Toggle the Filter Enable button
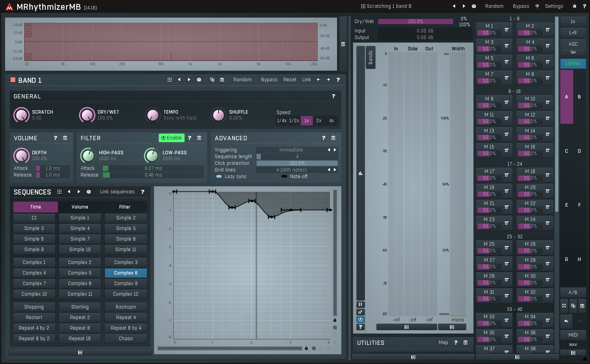This screenshot has width=590, height=364. pyautogui.click(x=172, y=138)
